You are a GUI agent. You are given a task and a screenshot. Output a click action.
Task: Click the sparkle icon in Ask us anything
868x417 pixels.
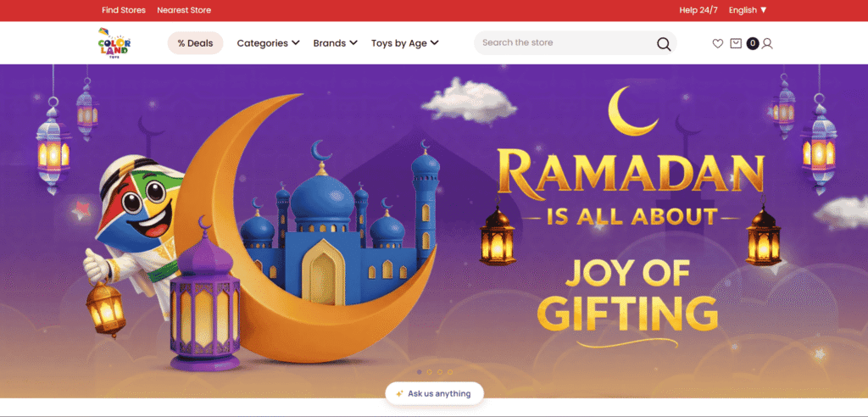coord(399,394)
